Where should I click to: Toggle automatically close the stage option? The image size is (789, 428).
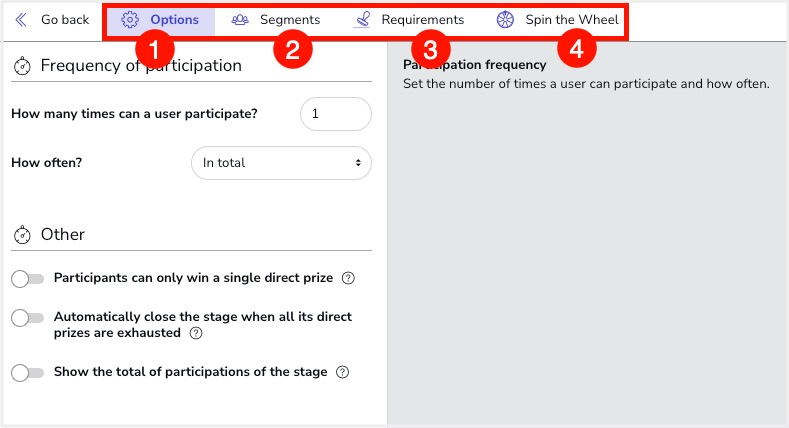(x=28, y=317)
